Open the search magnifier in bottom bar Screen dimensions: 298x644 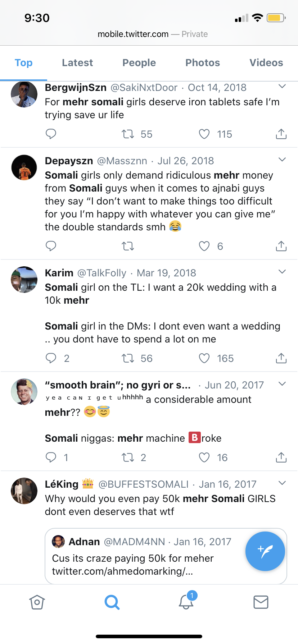pos(112,602)
